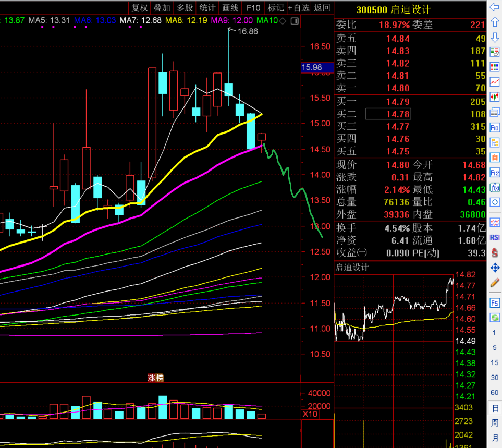This screenshot has height=448, width=502.
Task: Click the 买五 price 14.75
Action: 398,151
